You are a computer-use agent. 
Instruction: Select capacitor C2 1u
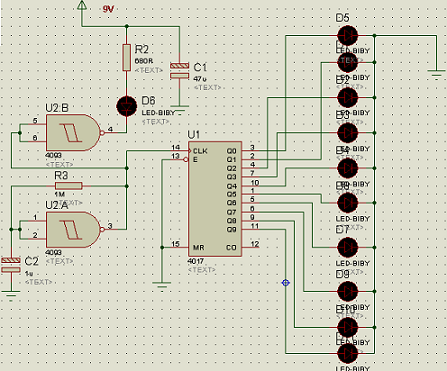11,265
